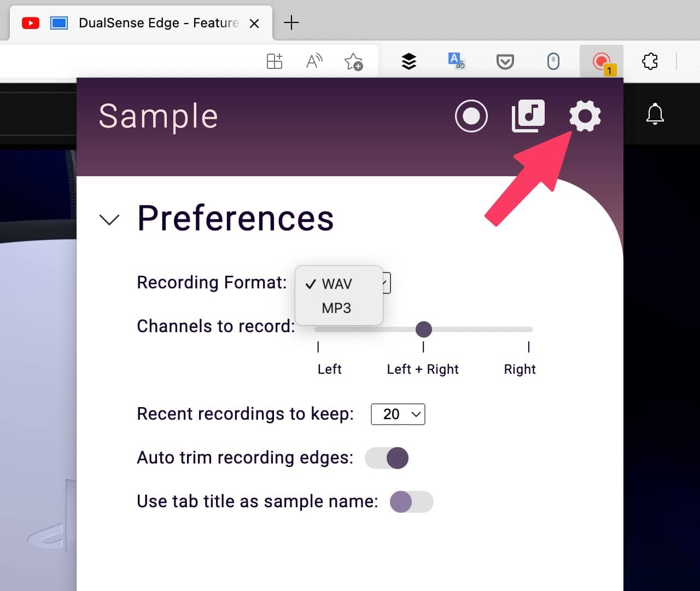Add page to favorites star icon
700x591 pixels.
(353, 61)
